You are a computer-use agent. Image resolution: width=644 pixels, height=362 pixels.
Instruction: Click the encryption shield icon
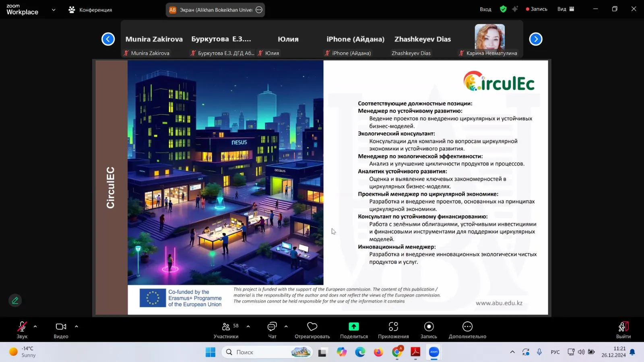coord(503,9)
